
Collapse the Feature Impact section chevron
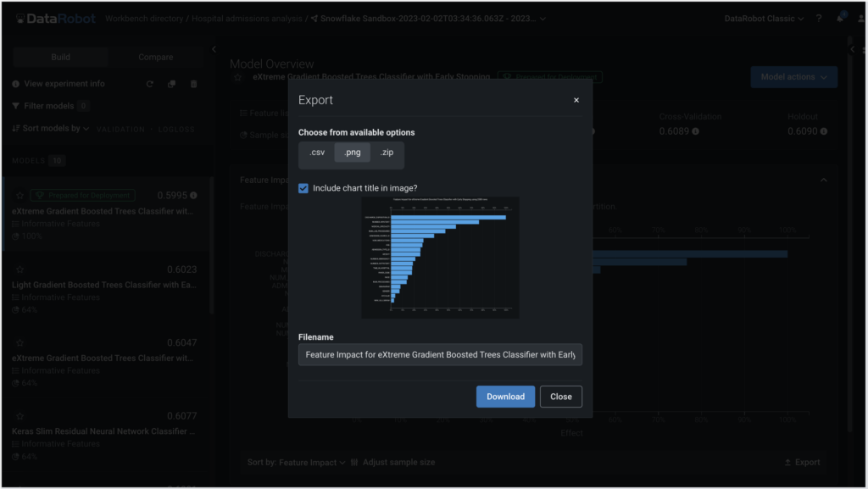[x=824, y=180]
